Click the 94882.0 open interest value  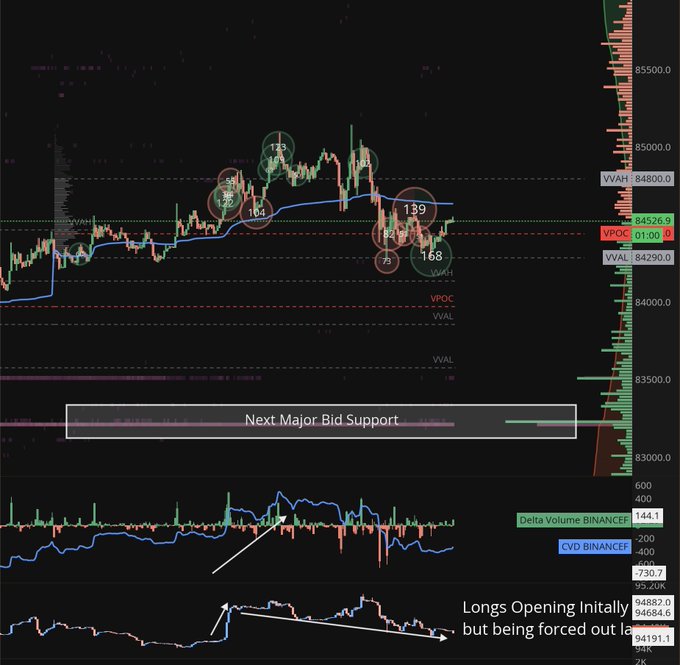653,602
